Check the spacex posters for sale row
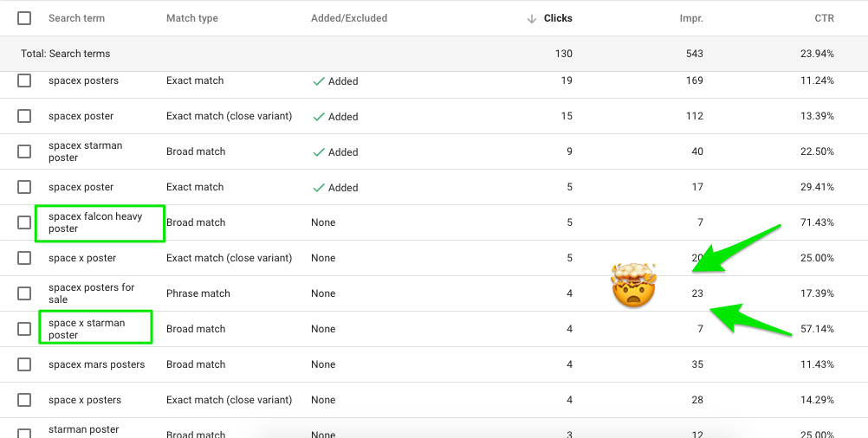This screenshot has width=868, height=438. point(24,293)
